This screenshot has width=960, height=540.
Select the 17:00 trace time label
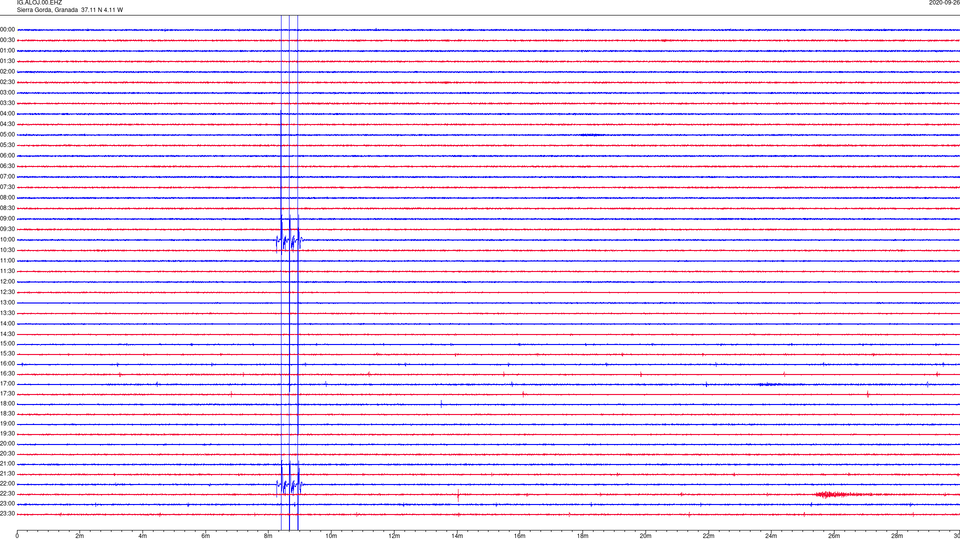pyautogui.click(x=8, y=384)
